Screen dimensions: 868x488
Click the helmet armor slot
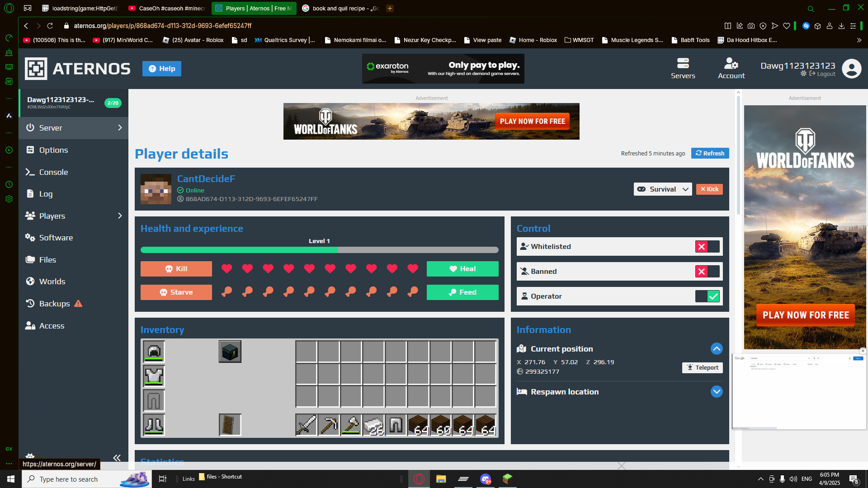tap(154, 352)
